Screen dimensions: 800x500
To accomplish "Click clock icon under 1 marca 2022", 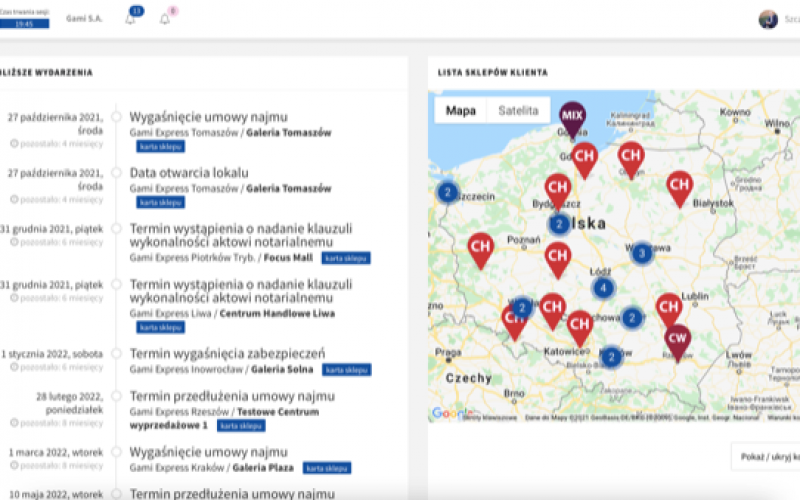I will 14,465.
